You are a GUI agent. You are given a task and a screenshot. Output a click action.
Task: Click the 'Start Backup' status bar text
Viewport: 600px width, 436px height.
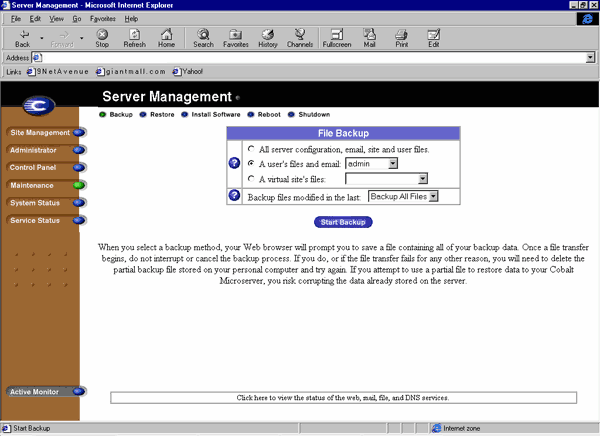(x=31, y=428)
